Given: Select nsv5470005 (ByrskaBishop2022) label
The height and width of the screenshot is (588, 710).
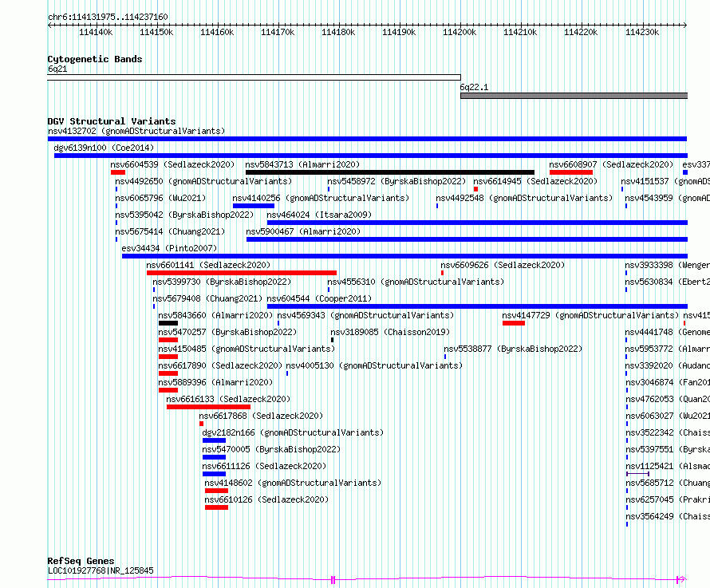Looking at the screenshot, I should coord(271,449).
